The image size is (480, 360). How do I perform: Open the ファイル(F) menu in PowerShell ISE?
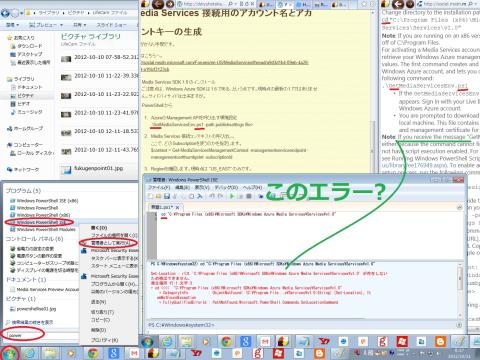tap(158, 188)
